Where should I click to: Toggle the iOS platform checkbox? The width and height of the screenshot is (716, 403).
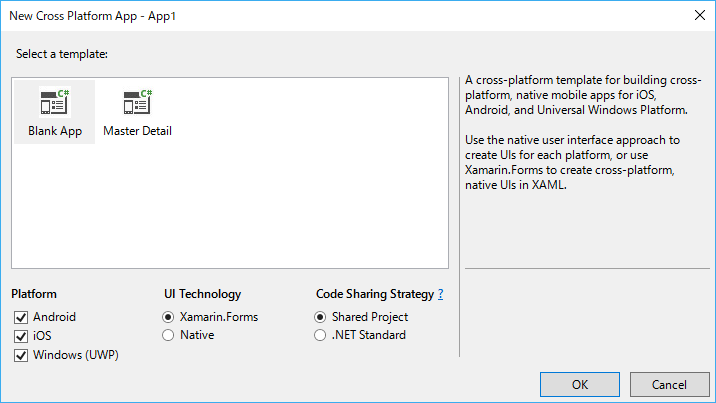click(21, 336)
